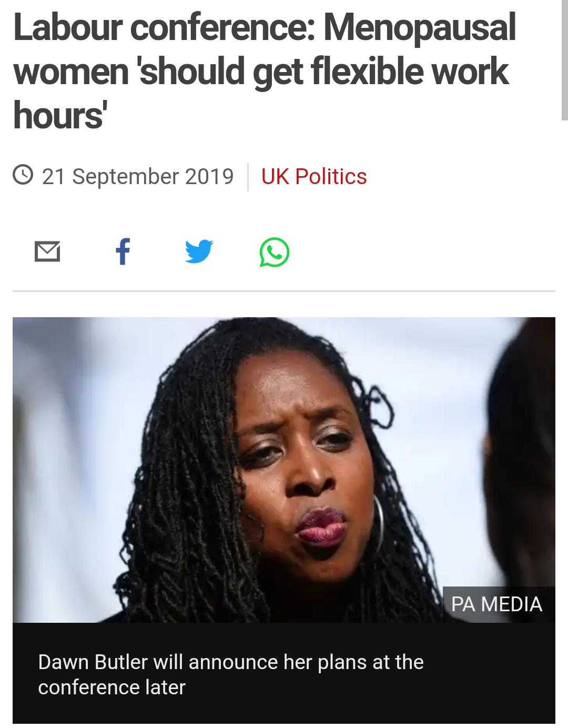568x728 pixels.
Task: Click the page scrollbar thumb on the right edge
Action: 564,60
